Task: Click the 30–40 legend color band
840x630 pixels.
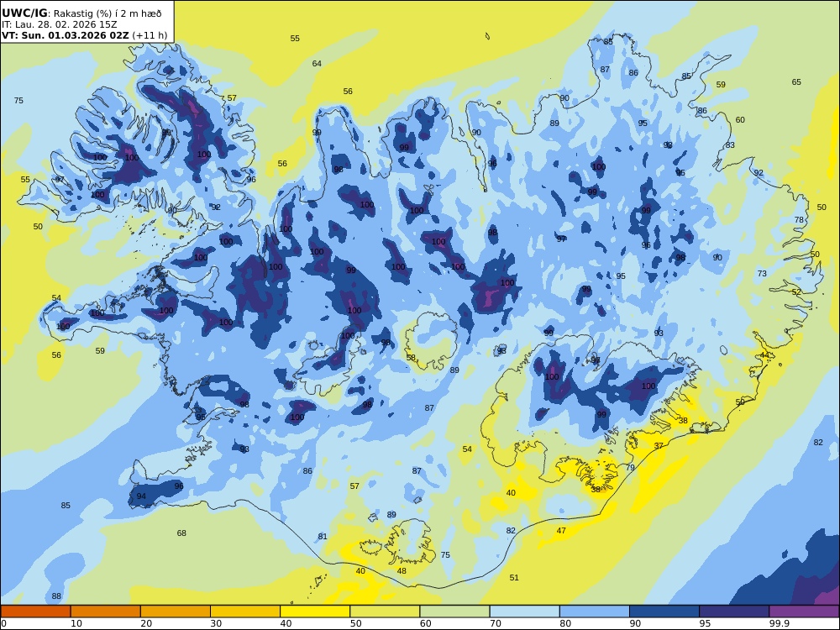Action: point(245,612)
